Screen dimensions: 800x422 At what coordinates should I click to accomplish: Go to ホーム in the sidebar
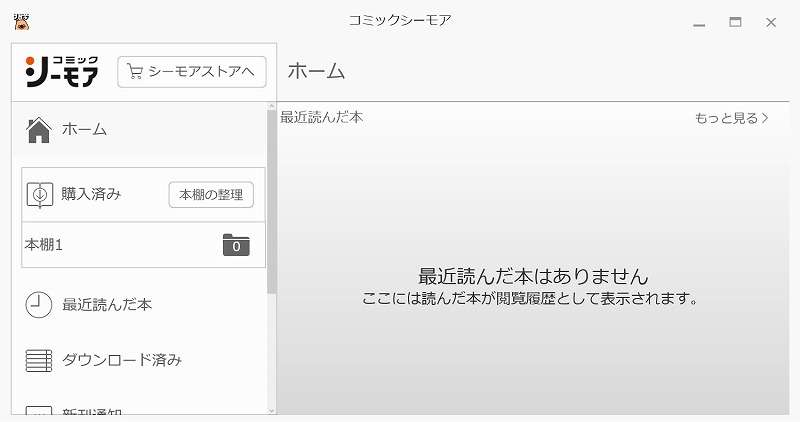point(139,130)
